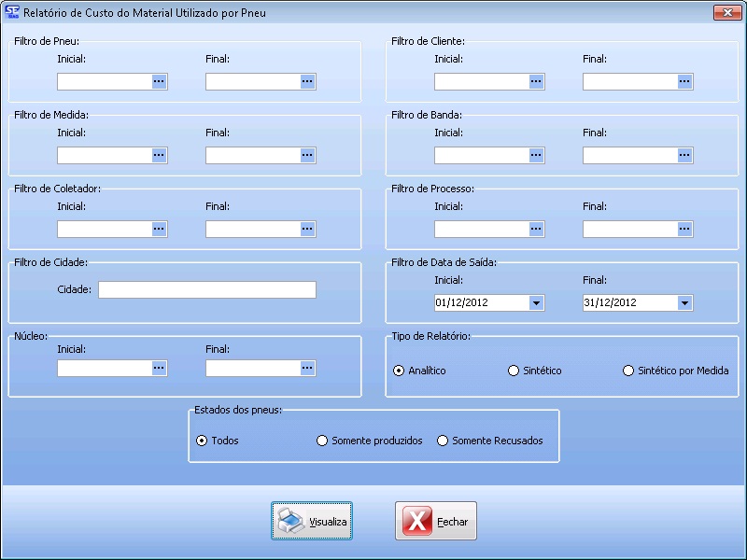Open lookup for Filtro de Medida Final
This screenshot has height=560, width=747.
pyautogui.click(x=307, y=156)
